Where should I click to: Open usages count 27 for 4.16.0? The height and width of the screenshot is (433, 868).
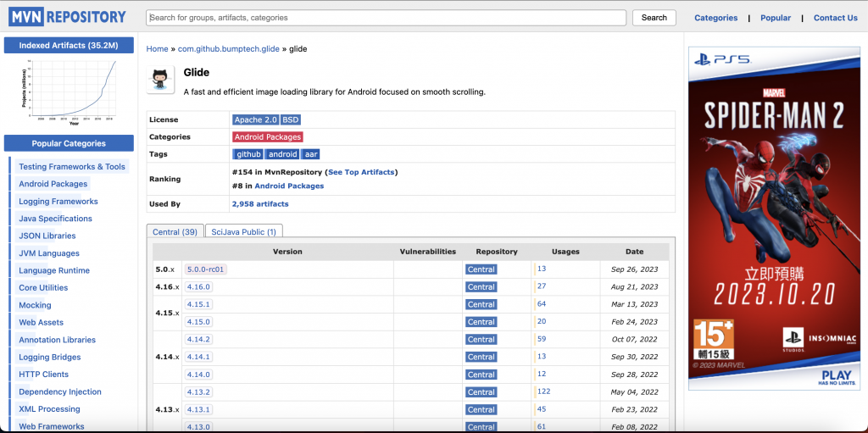click(542, 286)
